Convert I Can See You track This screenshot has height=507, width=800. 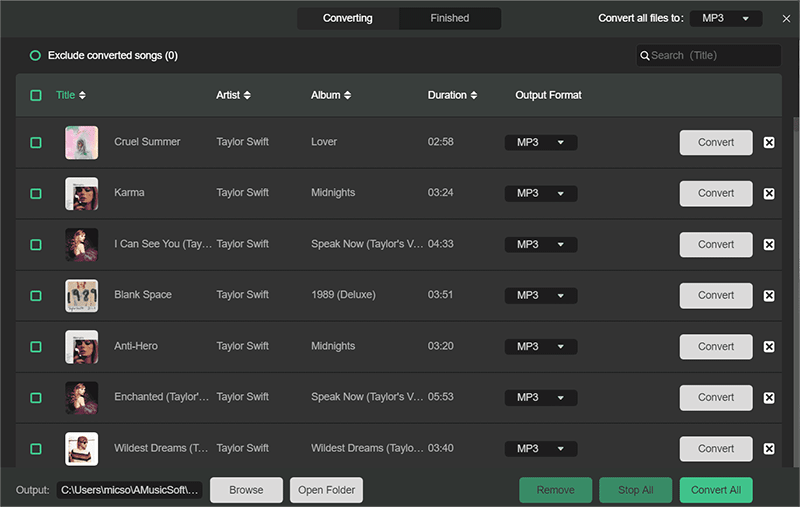(x=716, y=244)
